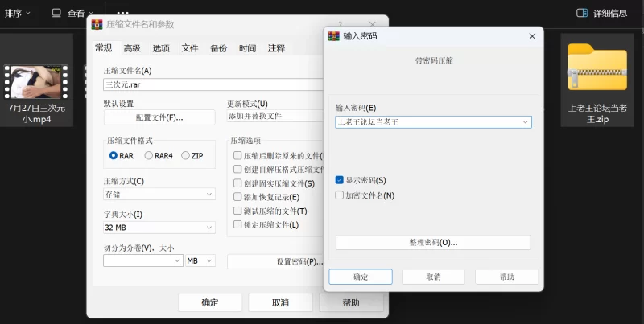Select the RAR4 format radio button
Viewport: 644px width, 324px height.
149,155
